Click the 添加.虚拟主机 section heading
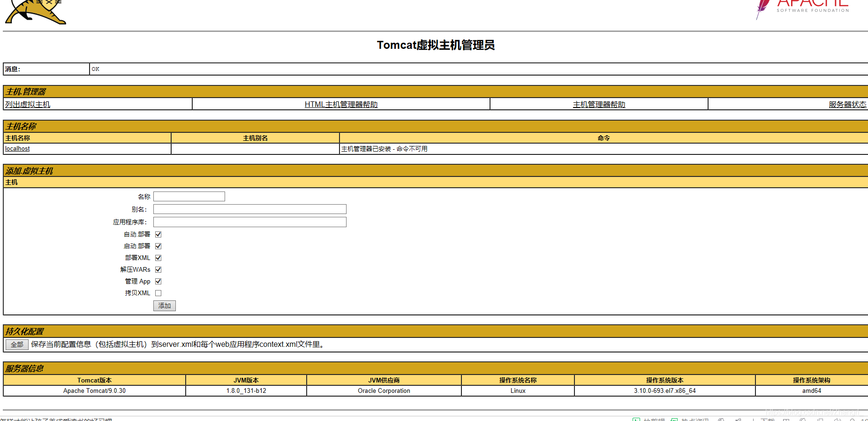Image resolution: width=868 pixels, height=421 pixels. [29, 171]
